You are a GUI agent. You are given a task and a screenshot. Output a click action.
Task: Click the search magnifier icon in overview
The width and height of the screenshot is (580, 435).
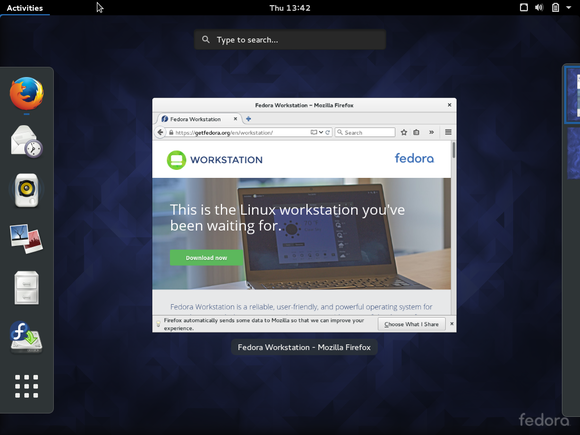click(x=206, y=39)
